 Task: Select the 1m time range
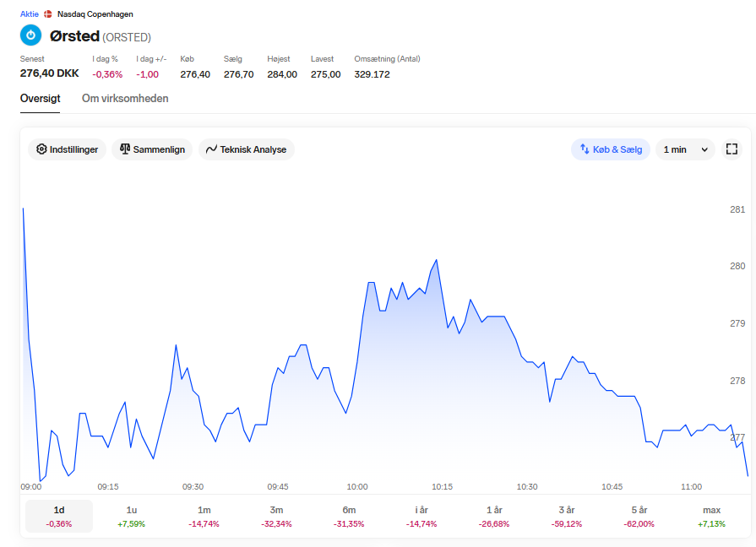[204, 516]
